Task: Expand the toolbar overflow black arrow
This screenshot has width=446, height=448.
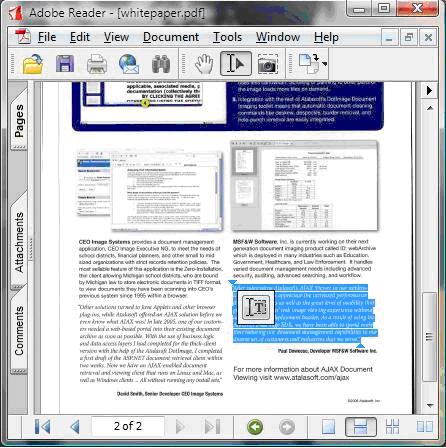Action: click(x=429, y=90)
